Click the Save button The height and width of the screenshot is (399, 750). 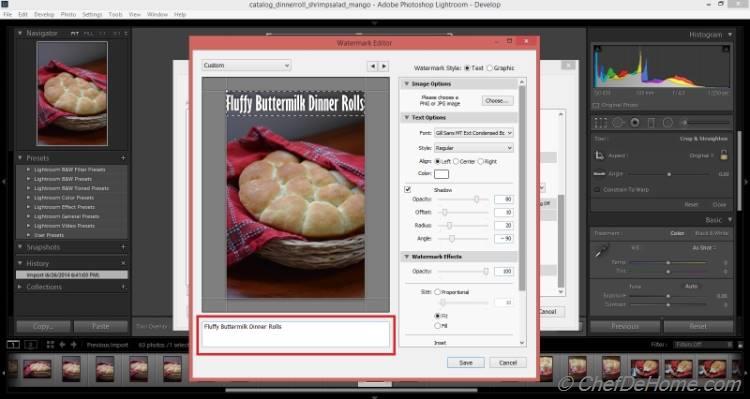tap(466, 363)
